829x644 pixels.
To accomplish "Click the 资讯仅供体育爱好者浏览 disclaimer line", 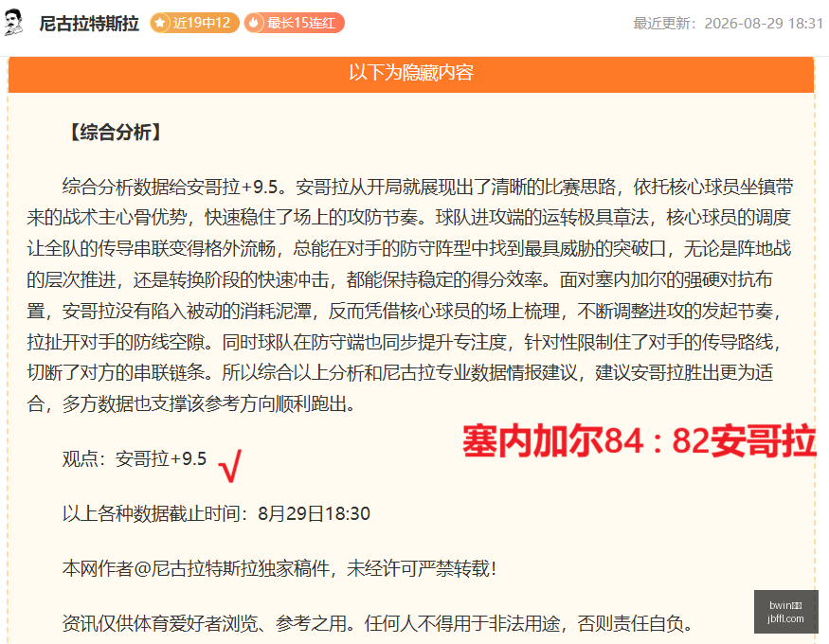I will click(x=378, y=623).
